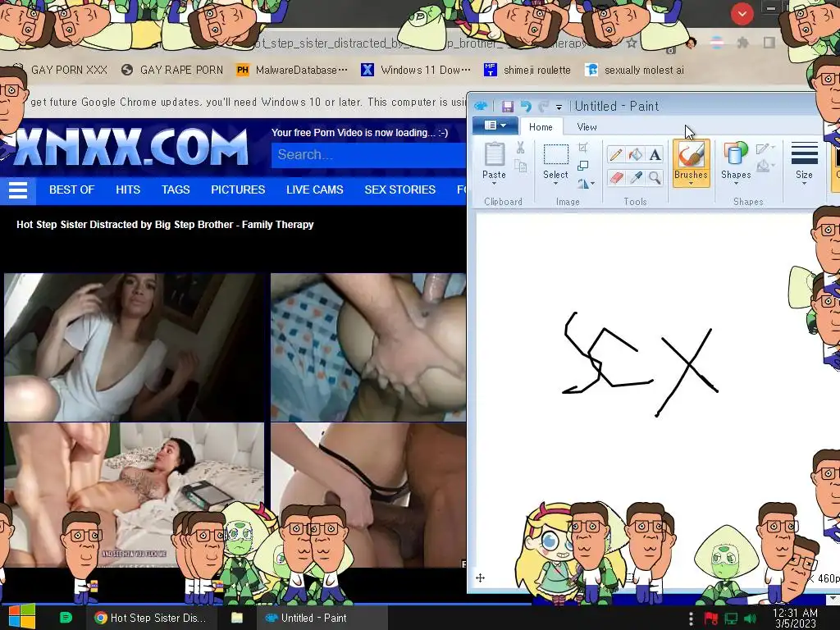Toggle the Chrome side panel icon

coord(769,43)
